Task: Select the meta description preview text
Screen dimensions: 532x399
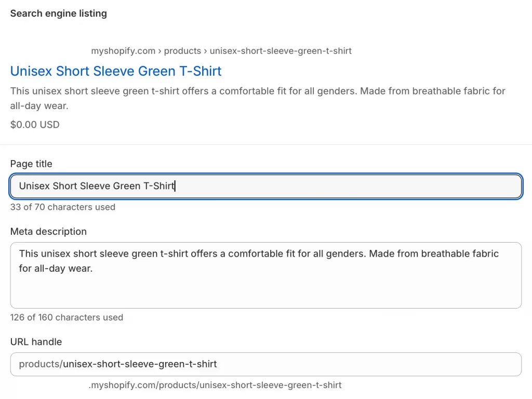Action: click(257, 98)
